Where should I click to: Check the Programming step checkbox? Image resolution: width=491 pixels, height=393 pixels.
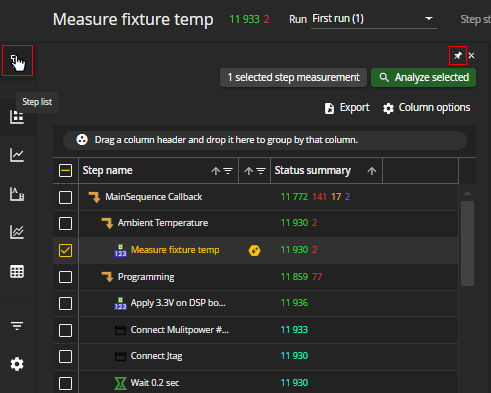pyautogui.click(x=65, y=277)
